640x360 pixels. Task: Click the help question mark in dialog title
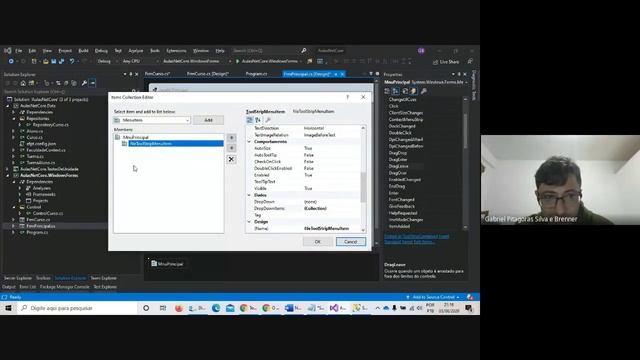348,97
